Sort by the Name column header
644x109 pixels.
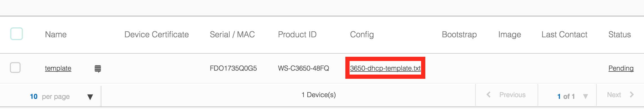coord(56,34)
